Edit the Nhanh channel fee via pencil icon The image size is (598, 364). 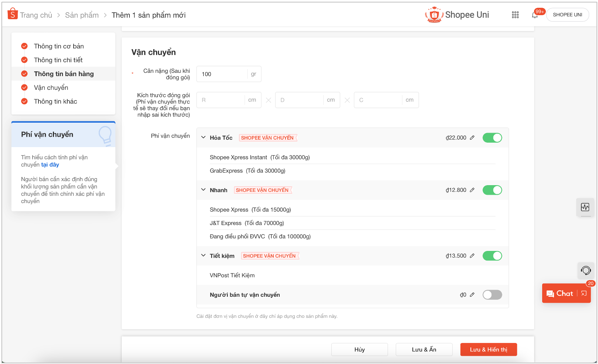(472, 190)
